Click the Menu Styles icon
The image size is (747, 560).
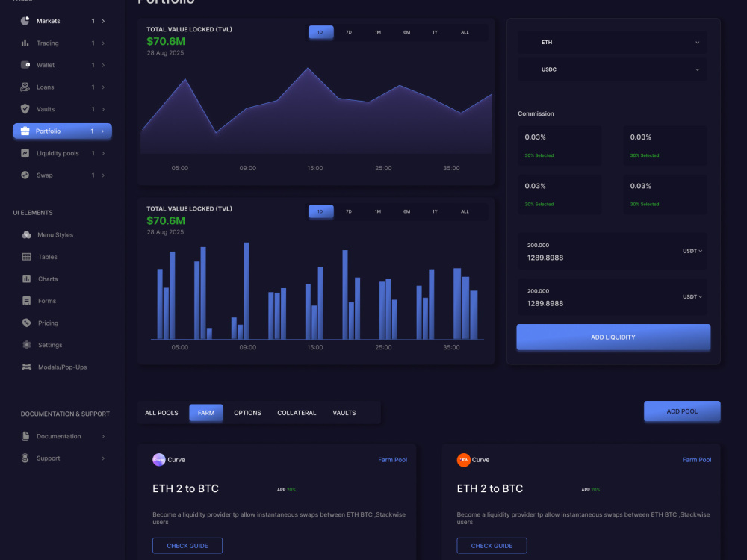click(27, 234)
